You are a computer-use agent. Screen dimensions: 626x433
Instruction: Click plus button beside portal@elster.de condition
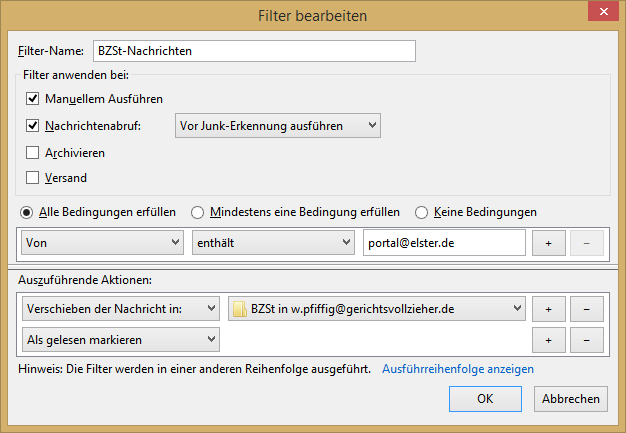(x=548, y=243)
